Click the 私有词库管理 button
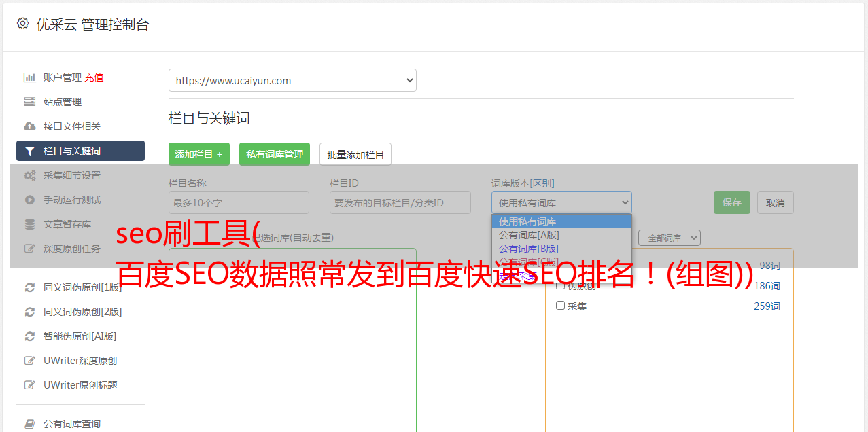868x432 pixels. pyautogui.click(x=275, y=154)
